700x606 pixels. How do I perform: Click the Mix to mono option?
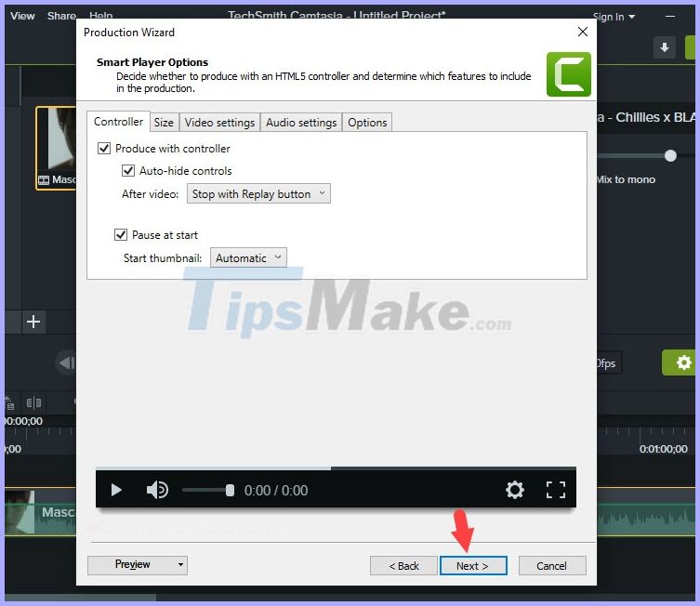coord(626,179)
